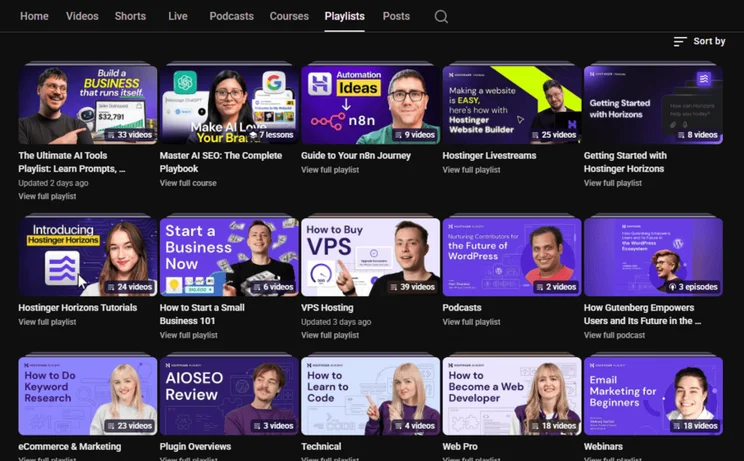This screenshot has width=744, height=461.
Task: View full playlist under VPS Hosting
Action: click(330, 335)
